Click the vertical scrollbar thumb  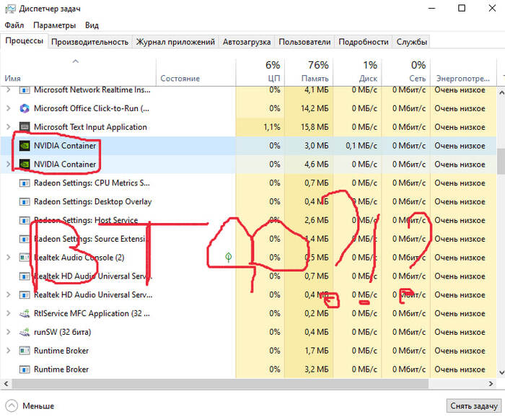click(501, 161)
